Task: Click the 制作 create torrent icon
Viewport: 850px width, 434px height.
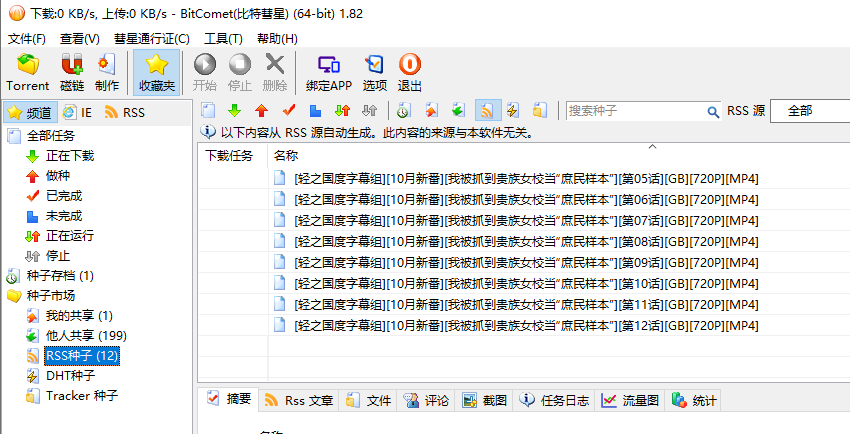Action: (107, 73)
